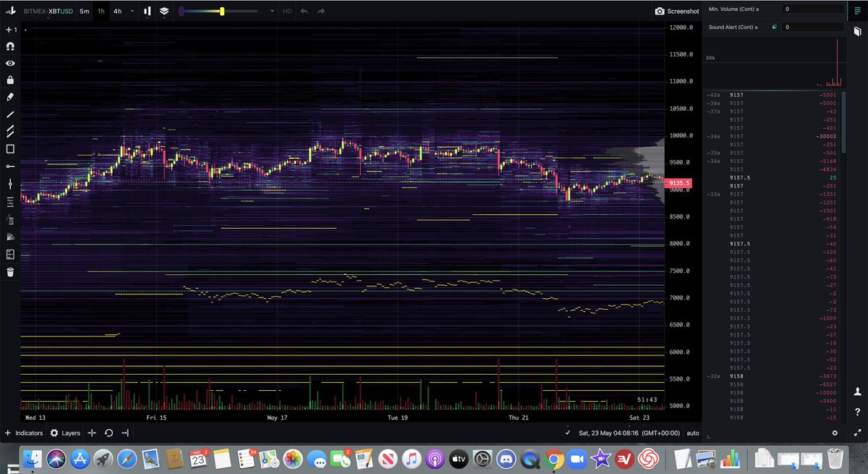The image size is (868, 474).
Task: Click the fullscreen expand arrows icon
Action: (857, 432)
